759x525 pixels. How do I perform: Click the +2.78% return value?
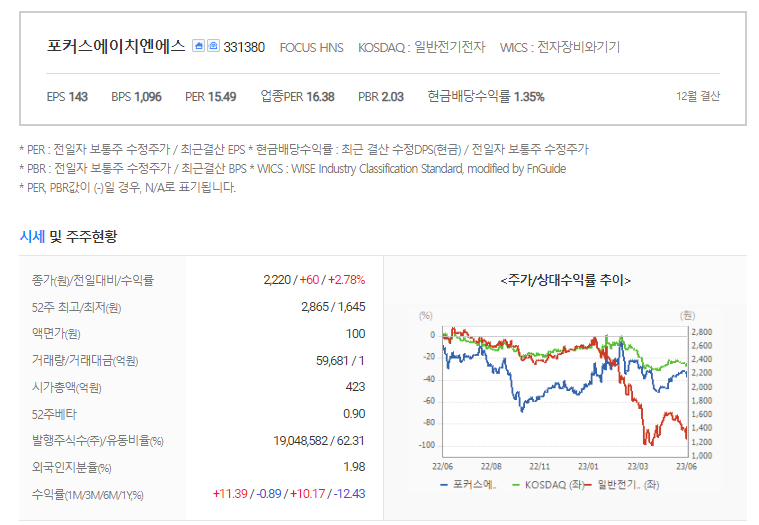tap(347, 280)
